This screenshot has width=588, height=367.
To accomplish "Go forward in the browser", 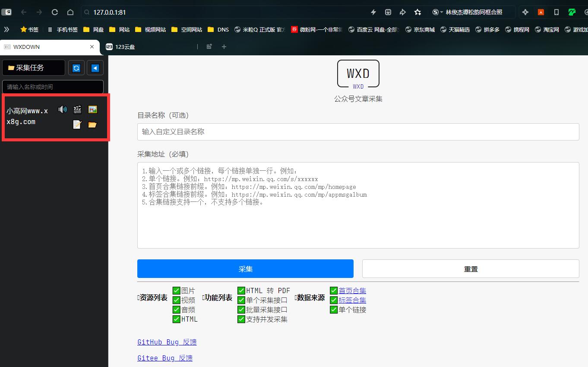I will (x=39, y=12).
